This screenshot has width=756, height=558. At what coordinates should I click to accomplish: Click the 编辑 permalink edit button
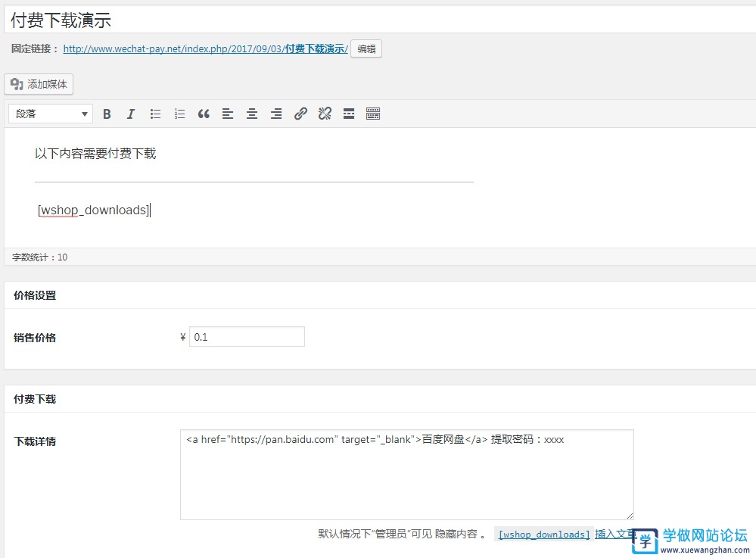point(366,49)
